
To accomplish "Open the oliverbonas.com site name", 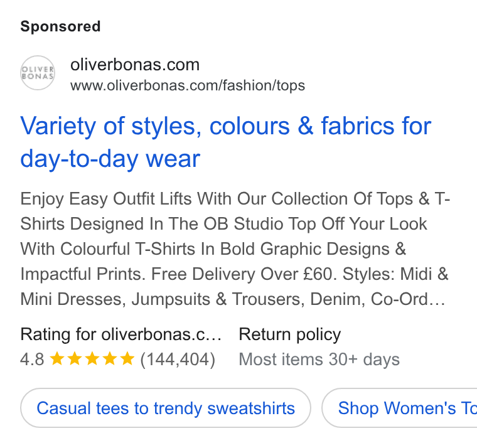I will click(x=135, y=65).
